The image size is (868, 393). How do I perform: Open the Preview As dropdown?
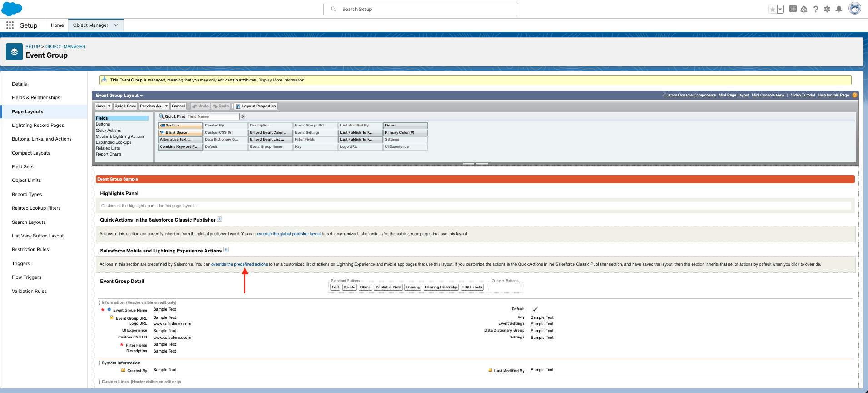pyautogui.click(x=154, y=106)
